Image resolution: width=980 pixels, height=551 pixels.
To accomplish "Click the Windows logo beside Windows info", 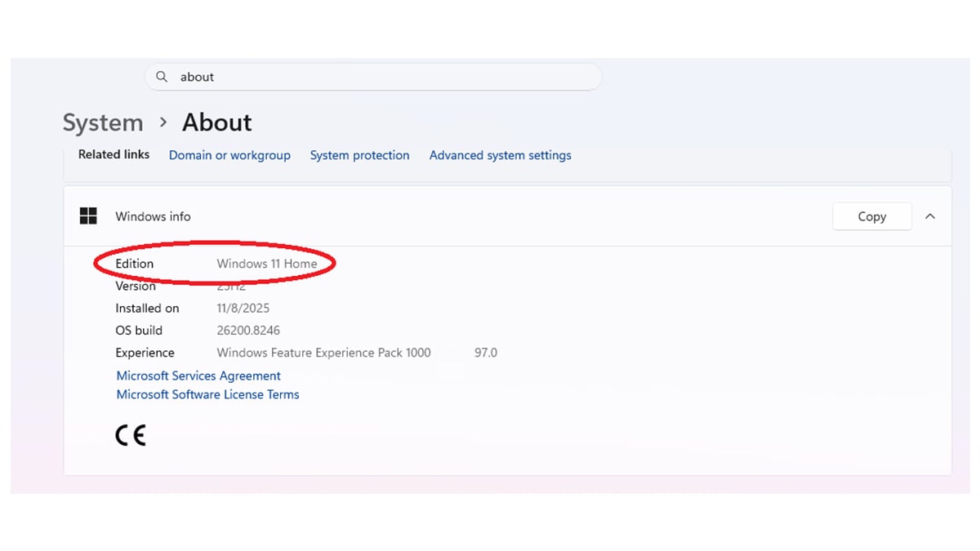I will [x=88, y=216].
